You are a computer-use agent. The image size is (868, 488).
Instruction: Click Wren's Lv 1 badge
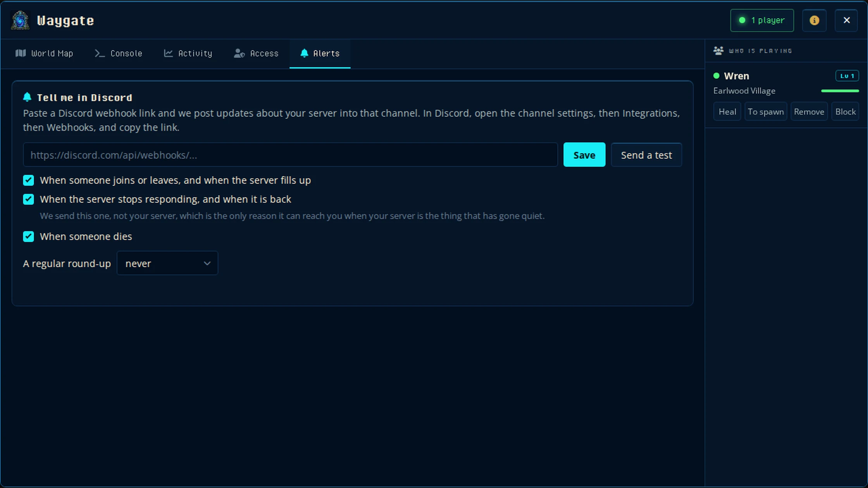tap(847, 76)
